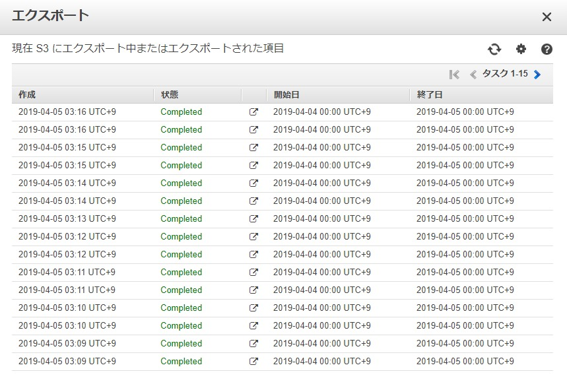Screen dimensions: 567x392
Task: Open external link for the 03:13 export task
Action: tap(253, 219)
